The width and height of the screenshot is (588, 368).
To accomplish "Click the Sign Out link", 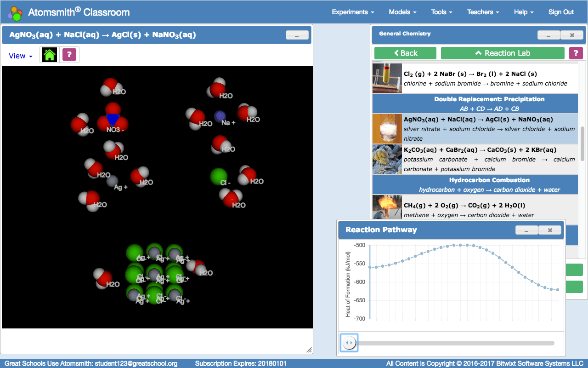I will [561, 12].
